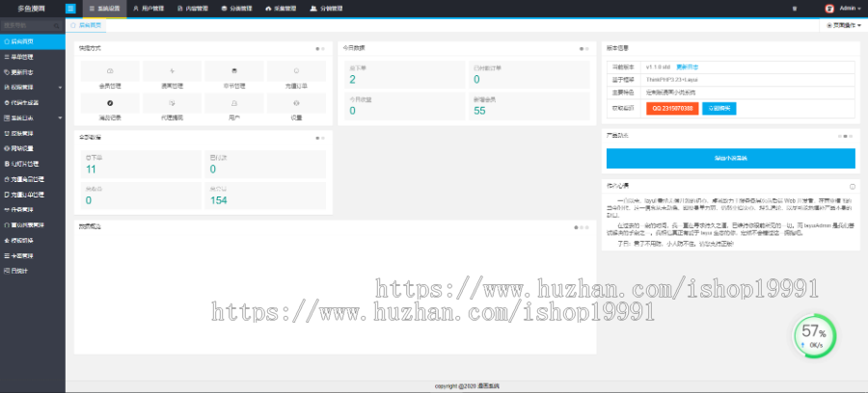Open the 采集管理 top menu with cloud icon
868x393 pixels.
pyautogui.click(x=281, y=9)
